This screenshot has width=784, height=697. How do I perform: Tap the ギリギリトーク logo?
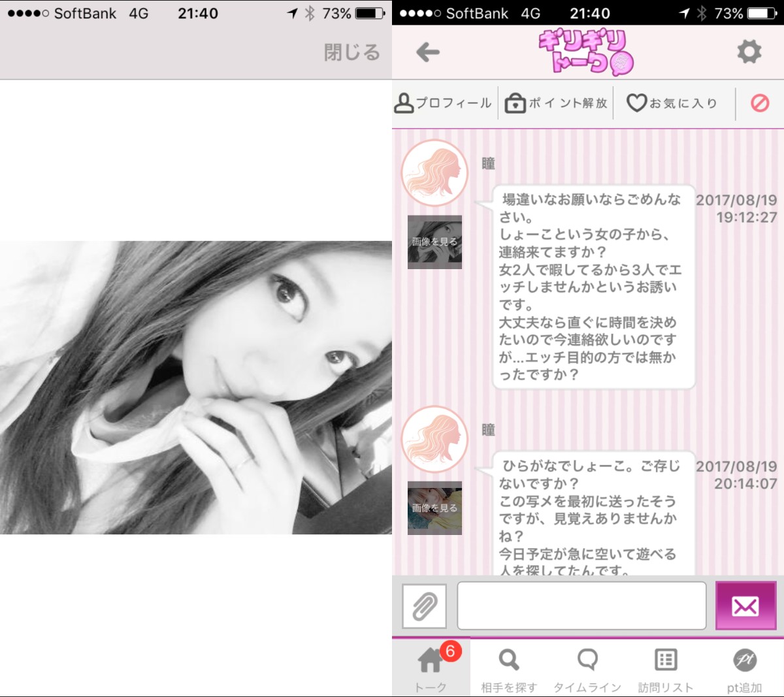[x=588, y=52]
